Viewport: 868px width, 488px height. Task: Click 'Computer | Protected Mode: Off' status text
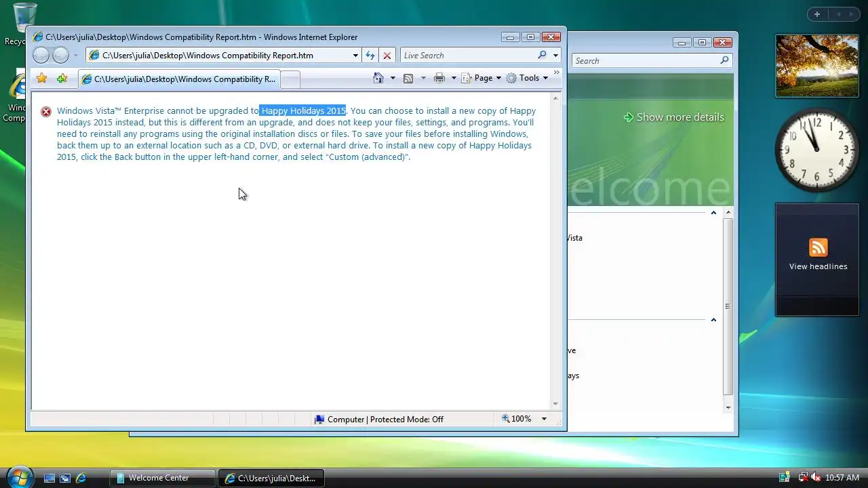coord(385,420)
